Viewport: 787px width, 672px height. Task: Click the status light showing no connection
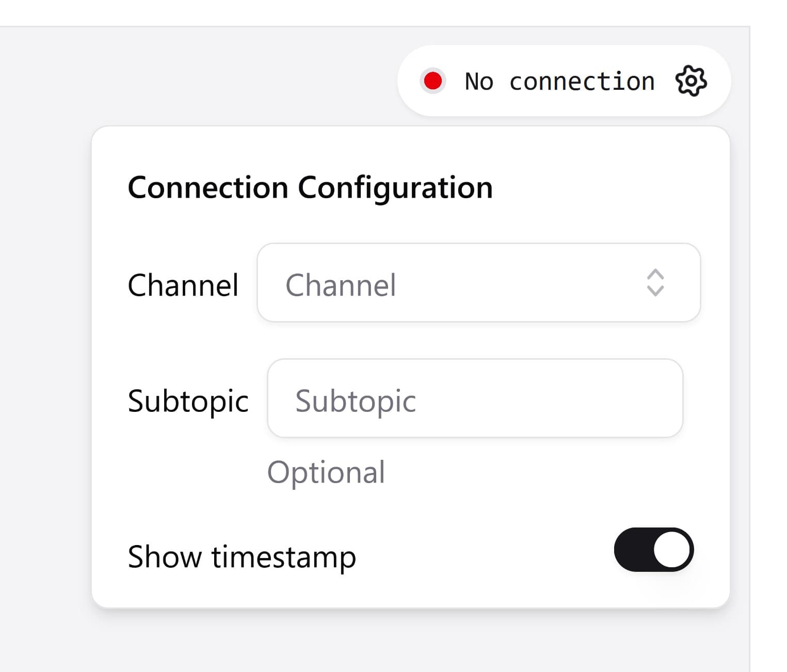click(x=433, y=81)
